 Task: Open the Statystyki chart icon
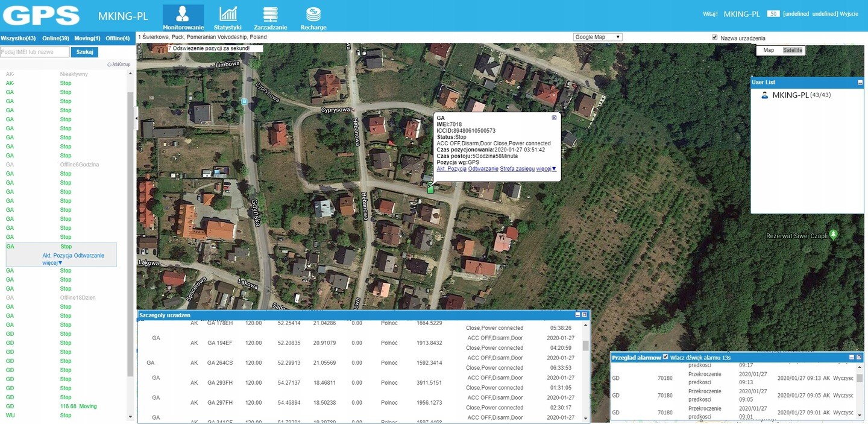coord(228,14)
